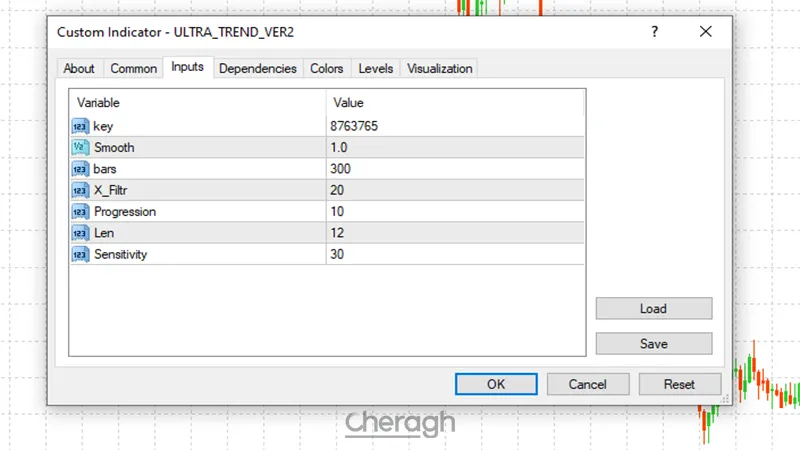Click the help question mark in title bar
The height and width of the screenshot is (450, 800).
point(654,32)
